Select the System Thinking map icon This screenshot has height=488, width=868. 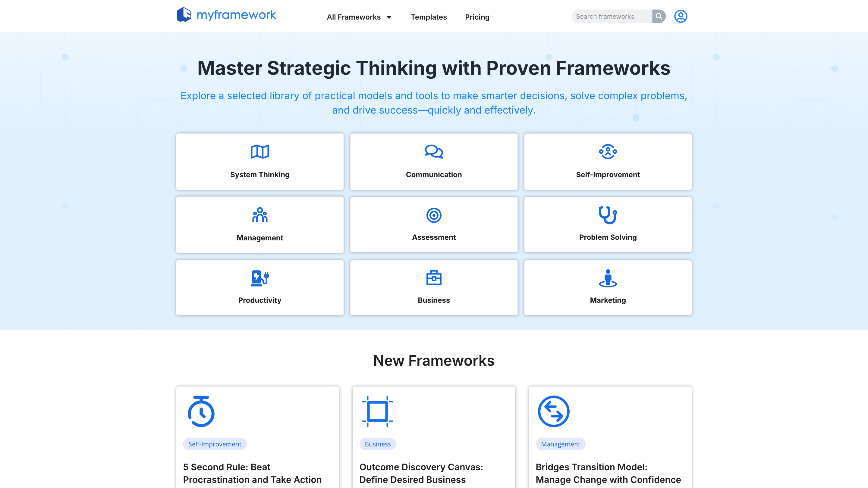click(x=260, y=152)
